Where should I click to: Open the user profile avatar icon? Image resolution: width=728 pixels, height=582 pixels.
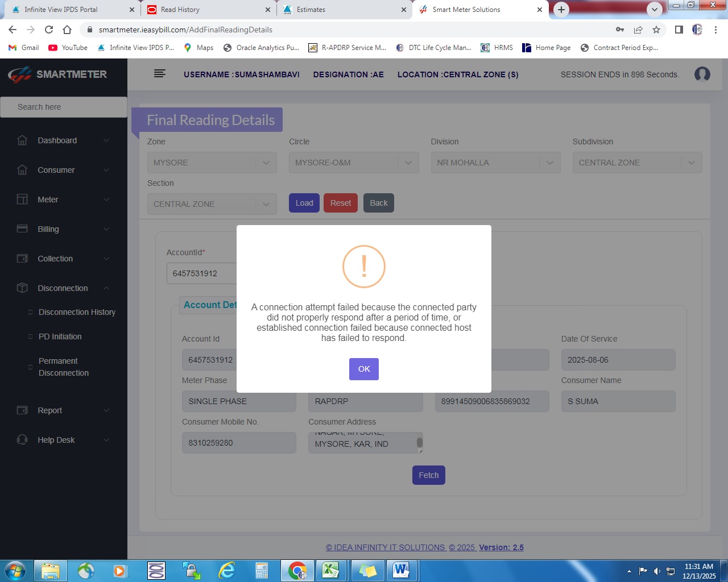(x=702, y=74)
